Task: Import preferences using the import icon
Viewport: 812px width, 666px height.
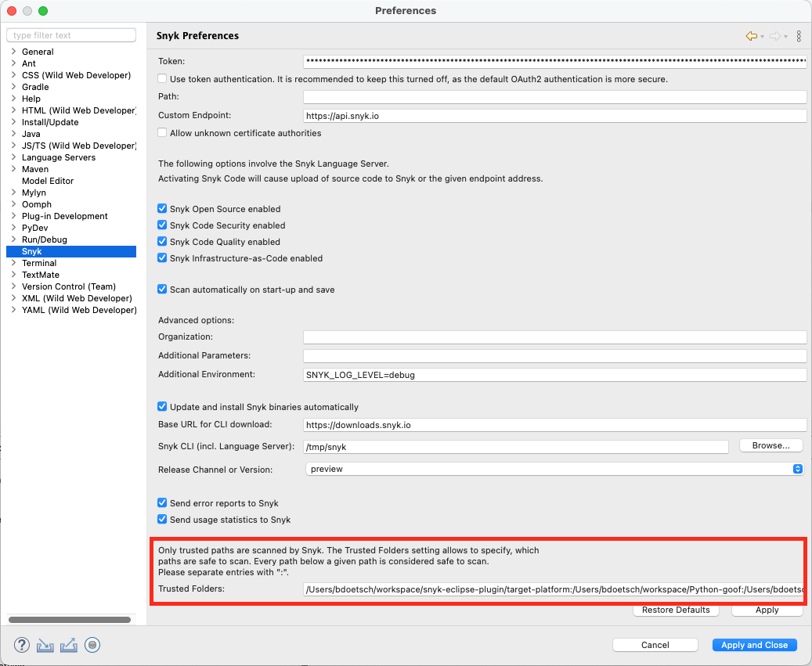Action: pos(45,645)
